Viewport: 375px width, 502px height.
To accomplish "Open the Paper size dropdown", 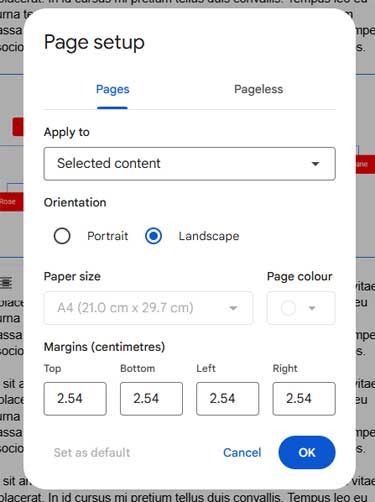I will (x=148, y=308).
